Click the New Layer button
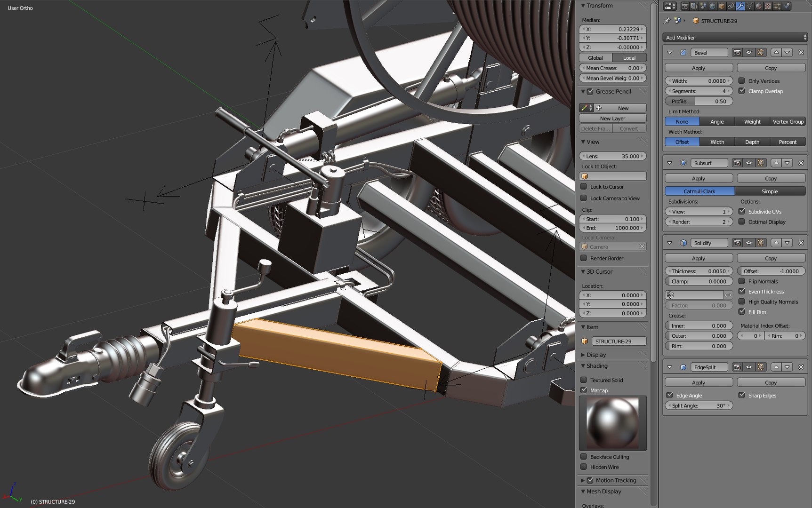The image size is (812, 508). (612, 118)
